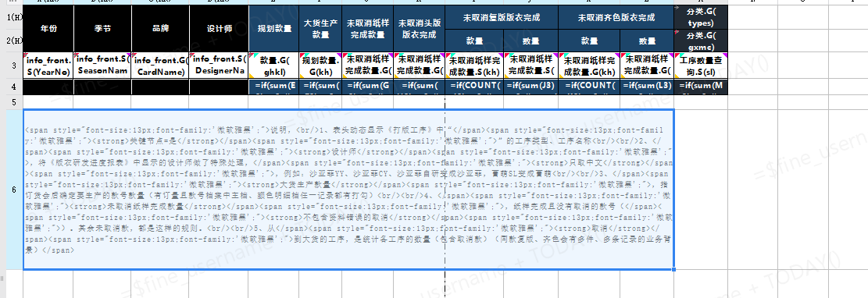Select the 数量.G(ghkl) data cell
This screenshot has width=868, height=298.
coord(274,66)
